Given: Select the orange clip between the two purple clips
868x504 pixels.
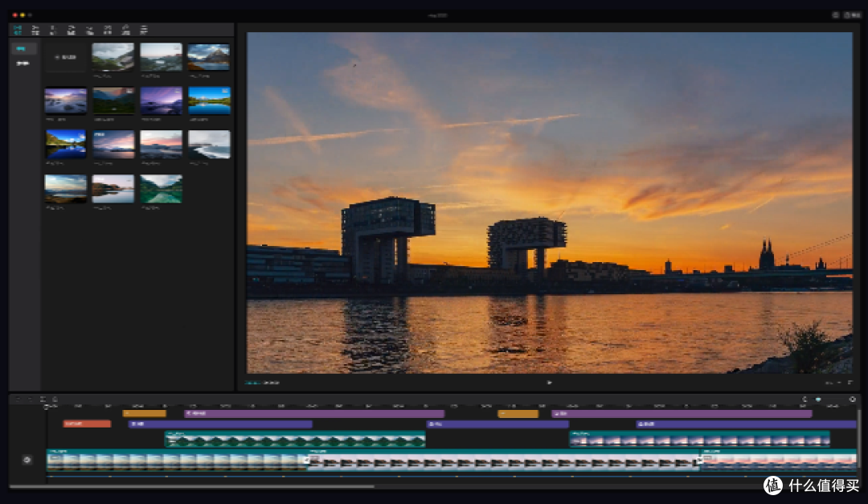Looking at the screenshot, I should [518, 414].
